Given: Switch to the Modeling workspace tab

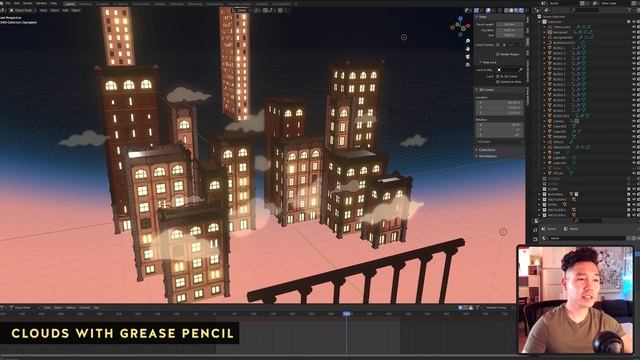Looking at the screenshot, I should click(85, 4).
